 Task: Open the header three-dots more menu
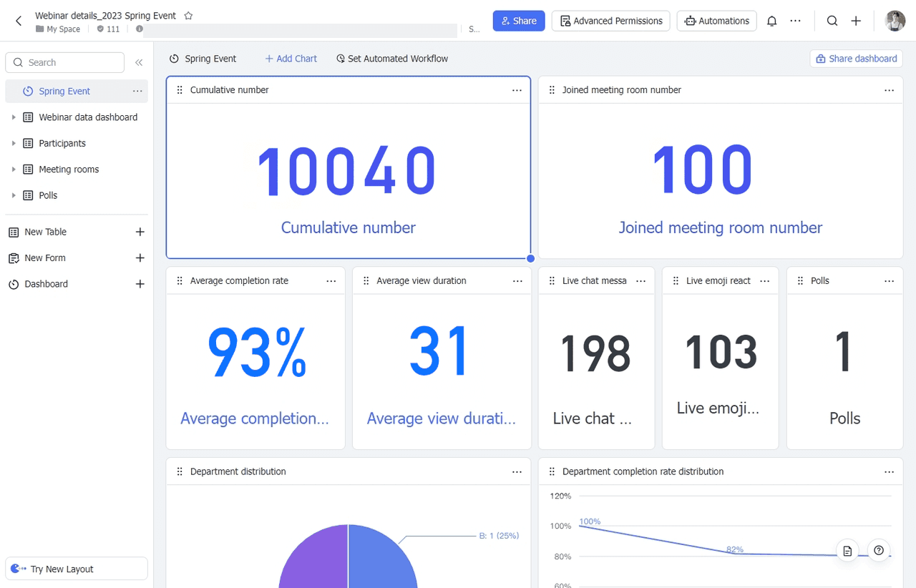tap(795, 21)
